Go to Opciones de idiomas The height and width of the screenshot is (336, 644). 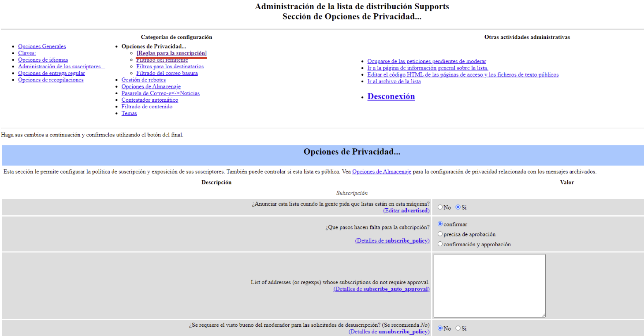pyautogui.click(x=43, y=60)
